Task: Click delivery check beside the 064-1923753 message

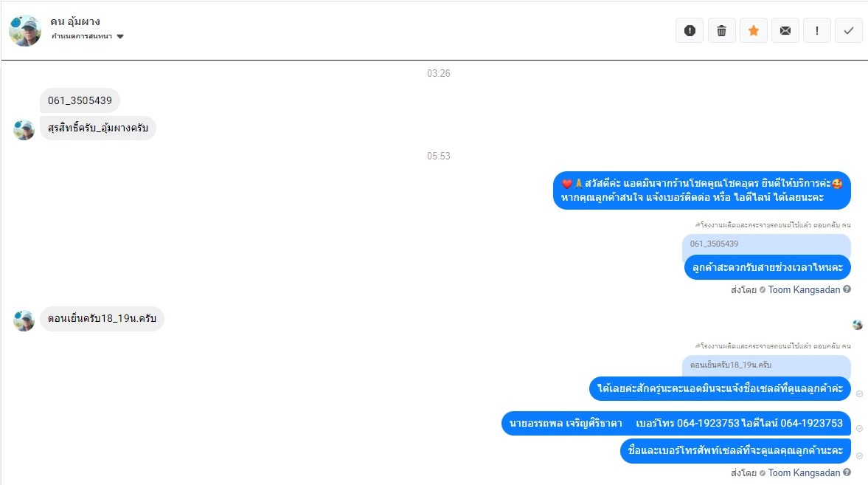Action: coord(859,428)
